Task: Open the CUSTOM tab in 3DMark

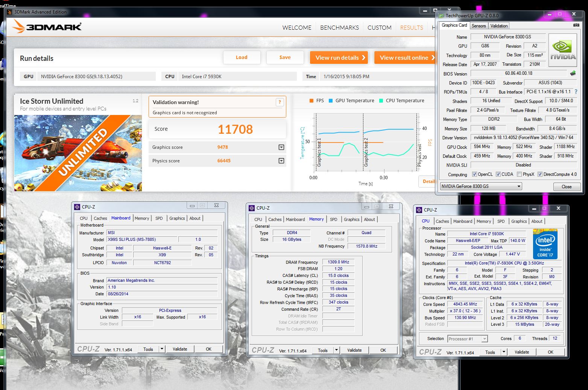Action: pos(379,27)
